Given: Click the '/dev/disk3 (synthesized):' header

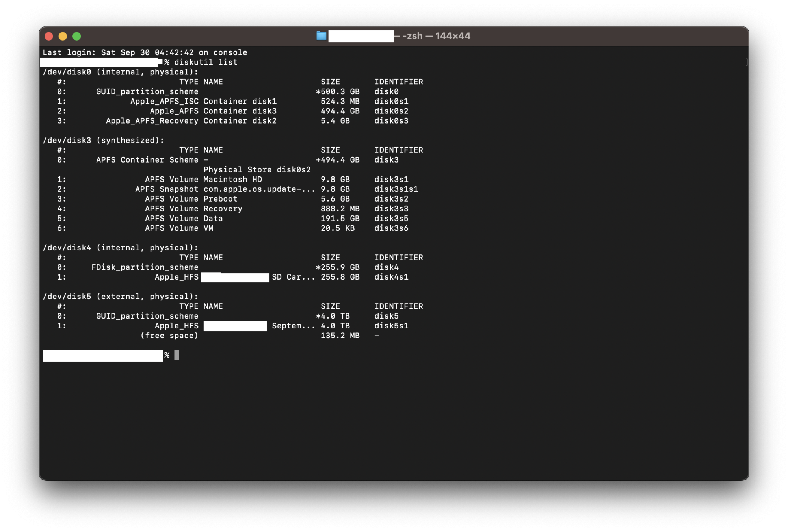Looking at the screenshot, I should click(x=103, y=140).
